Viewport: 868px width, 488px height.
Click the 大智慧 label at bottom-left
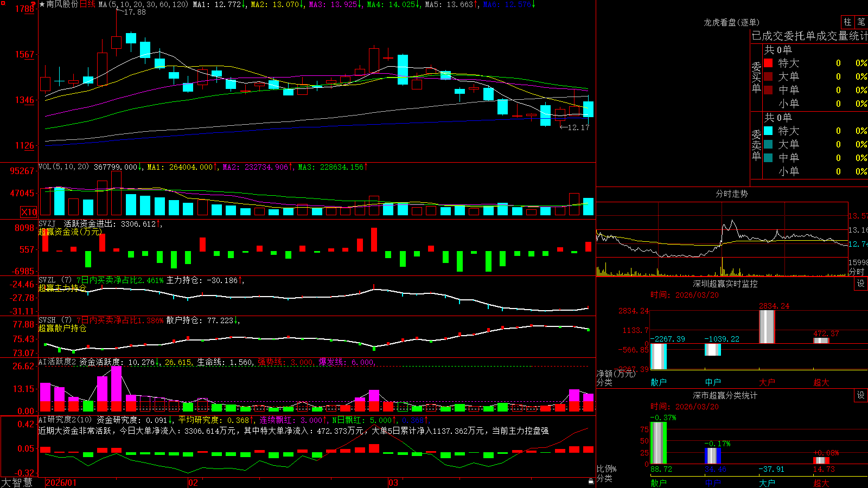pos(17,483)
